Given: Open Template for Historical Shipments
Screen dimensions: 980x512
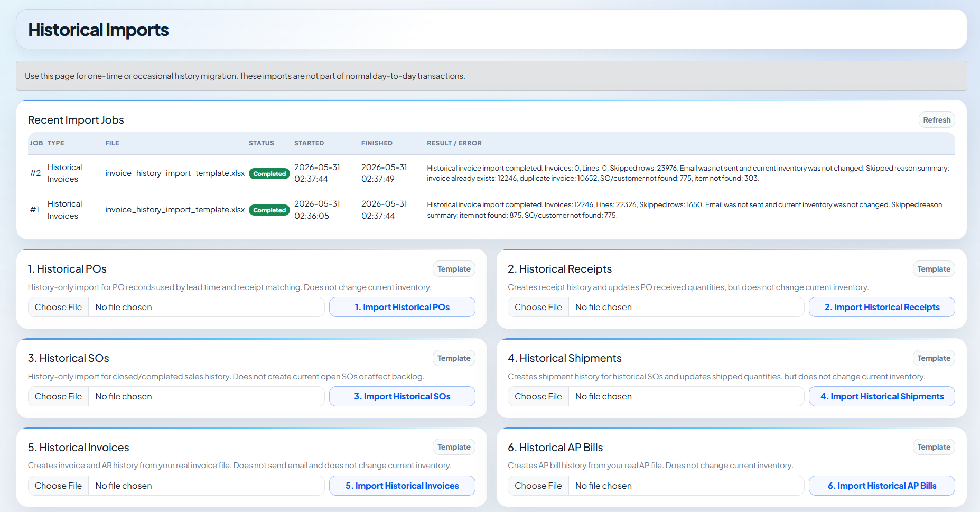Looking at the screenshot, I should (934, 358).
